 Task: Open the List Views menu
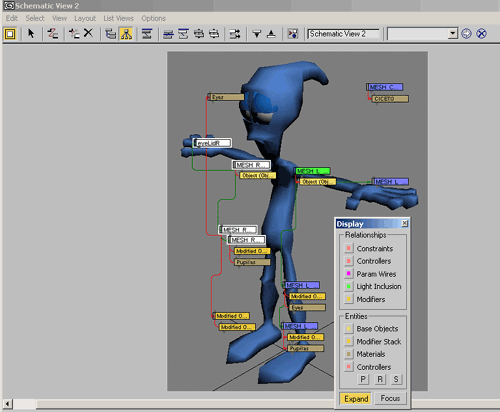pyautogui.click(x=118, y=18)
